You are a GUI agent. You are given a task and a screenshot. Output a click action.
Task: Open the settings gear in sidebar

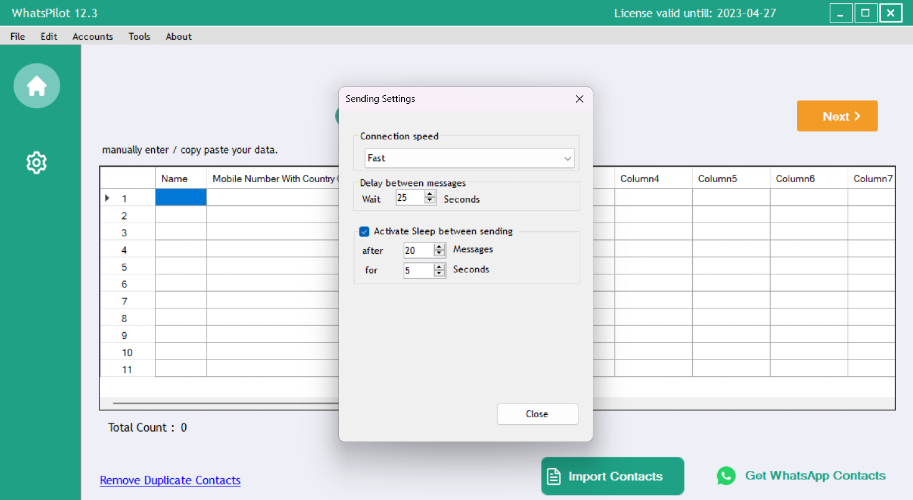pyautogui.click(x=37, y=163)
